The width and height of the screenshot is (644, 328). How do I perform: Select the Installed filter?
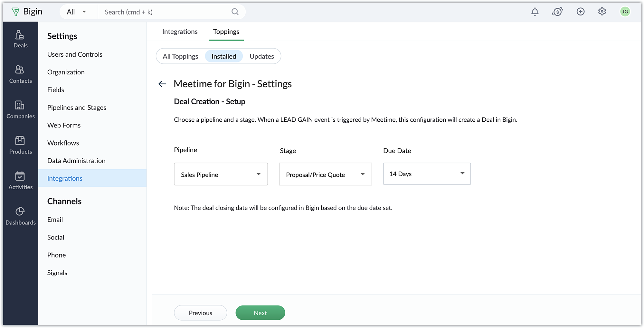224,56
